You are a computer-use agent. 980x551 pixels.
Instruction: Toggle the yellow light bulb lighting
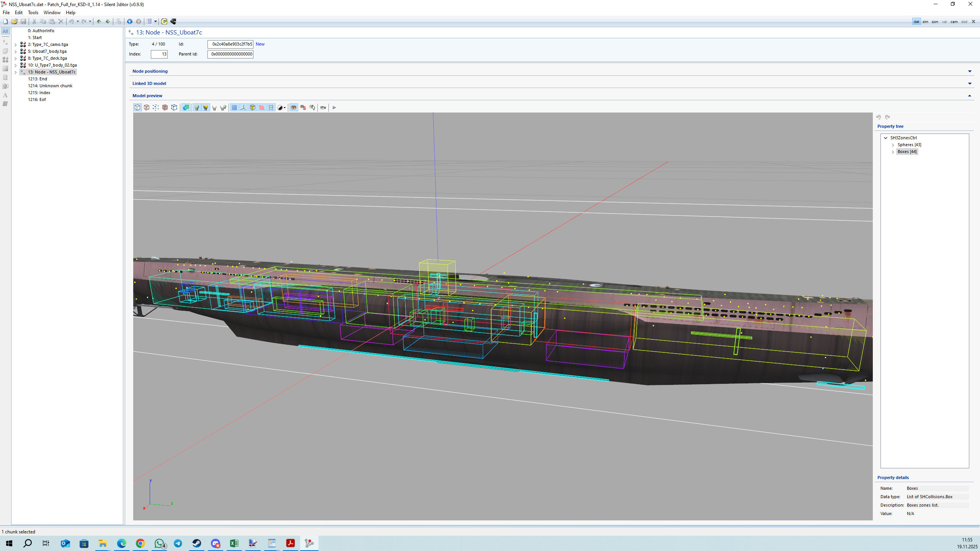[206, 108]
